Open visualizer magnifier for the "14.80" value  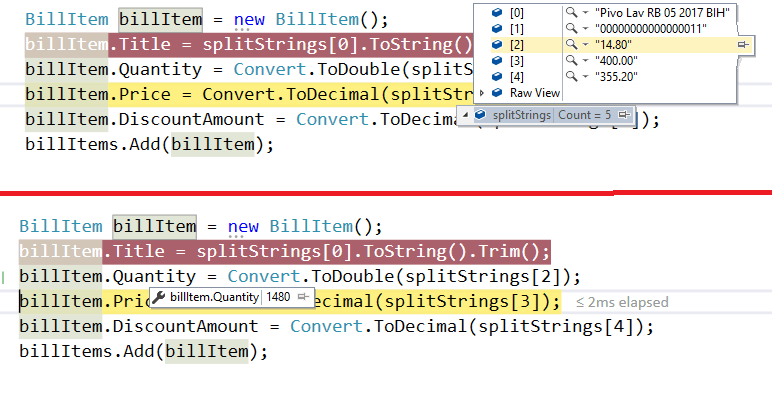pyautogui.click(x=570, y=45)
